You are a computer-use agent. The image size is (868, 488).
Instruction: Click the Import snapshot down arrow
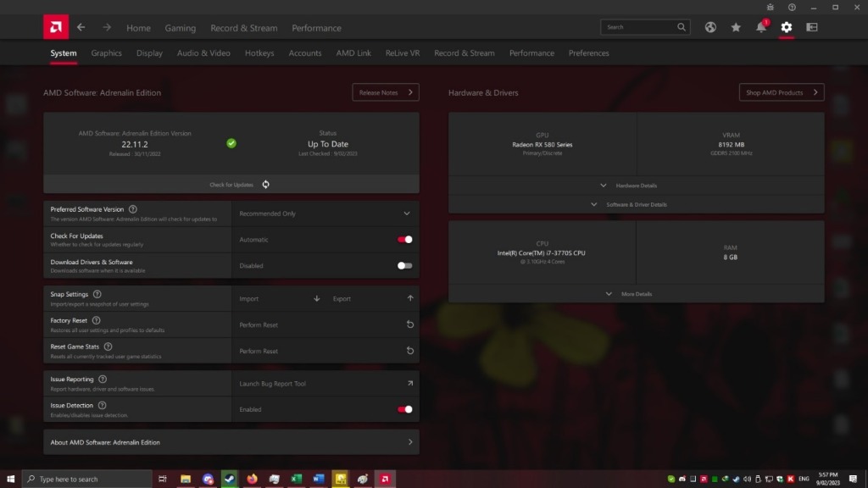(x=317, y=298)
